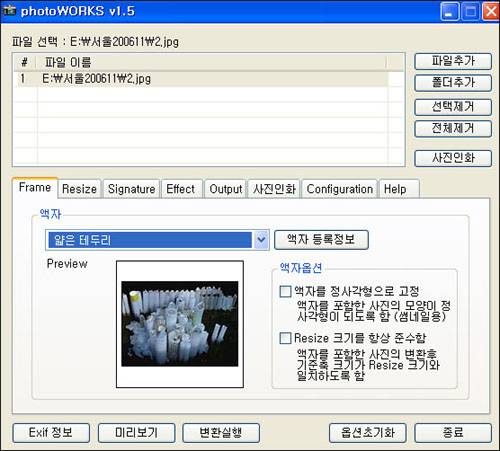This screenshot has height=451, width=500.
Task: Go to the Effect tab
Action: [182, 189]
